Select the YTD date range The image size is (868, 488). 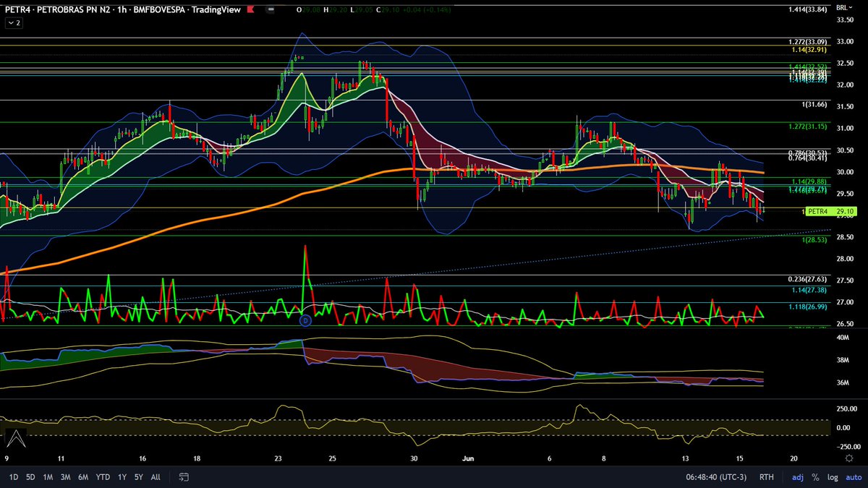(x=103, y=477)
